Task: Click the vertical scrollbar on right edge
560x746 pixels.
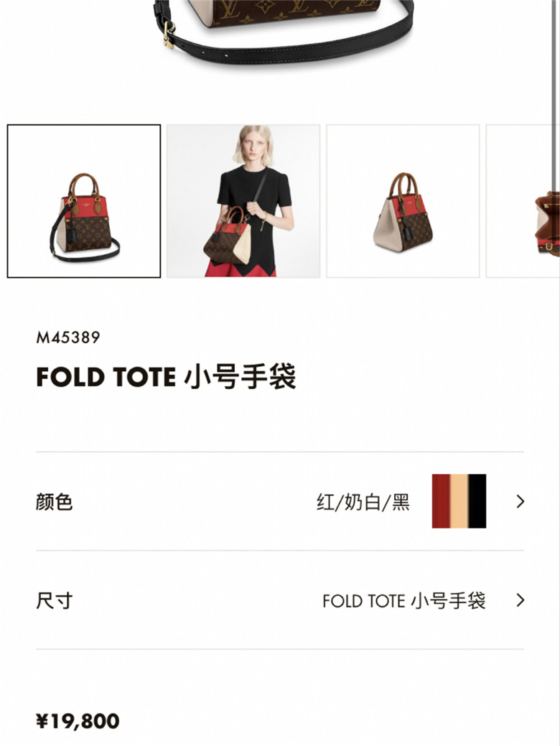Action: (554, 95)
